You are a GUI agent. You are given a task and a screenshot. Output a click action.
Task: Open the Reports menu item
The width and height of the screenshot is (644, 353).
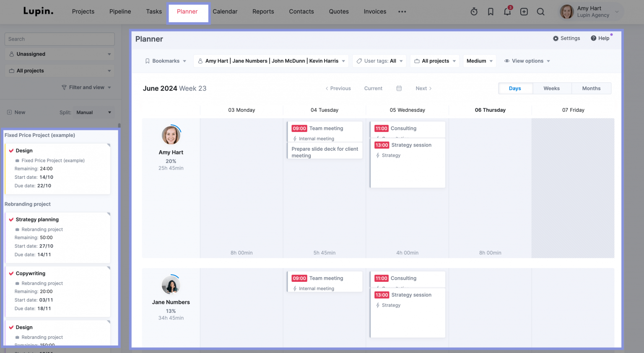coord(263,11)
